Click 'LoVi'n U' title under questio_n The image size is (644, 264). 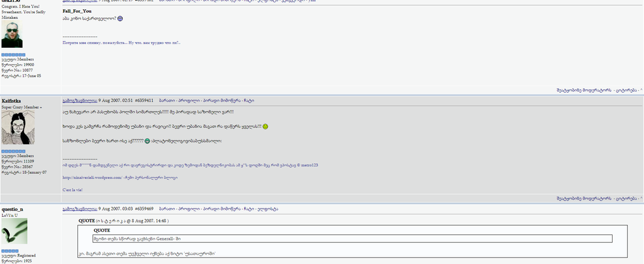coord(8,215)
